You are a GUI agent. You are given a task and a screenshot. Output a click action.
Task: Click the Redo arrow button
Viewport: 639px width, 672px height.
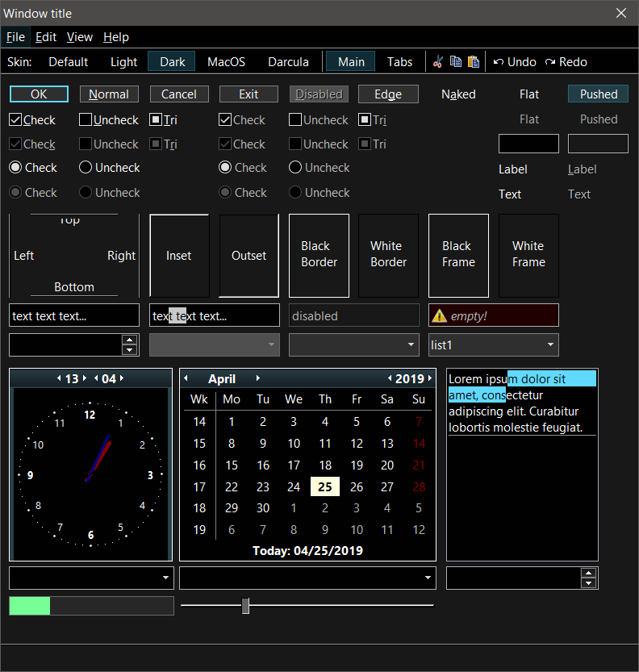click(566, 62)
